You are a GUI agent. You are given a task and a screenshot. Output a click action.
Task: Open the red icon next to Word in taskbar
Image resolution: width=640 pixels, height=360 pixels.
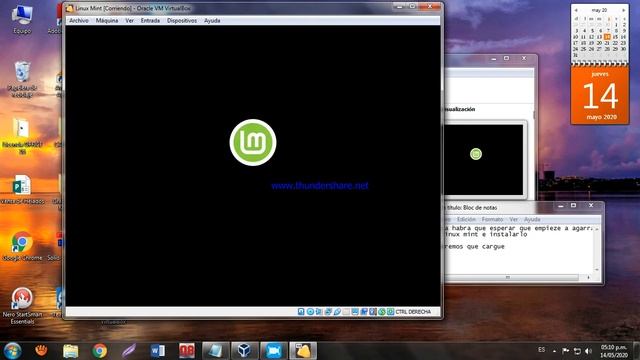click(x=187, y=351)
